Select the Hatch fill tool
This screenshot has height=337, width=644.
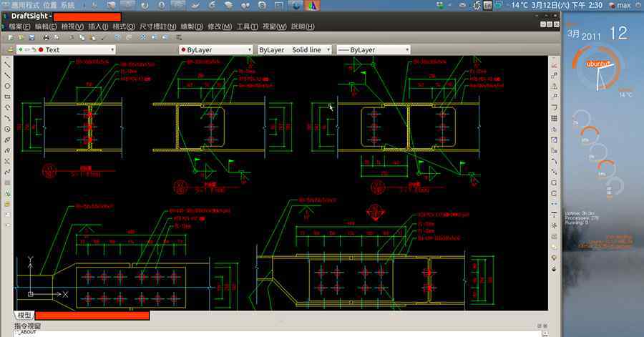coord(7,182)
